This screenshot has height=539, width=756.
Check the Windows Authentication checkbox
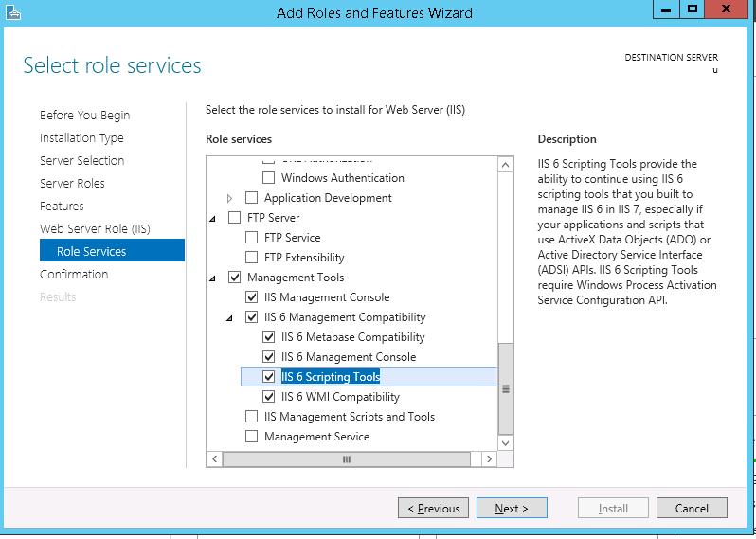tap(269, 178)
